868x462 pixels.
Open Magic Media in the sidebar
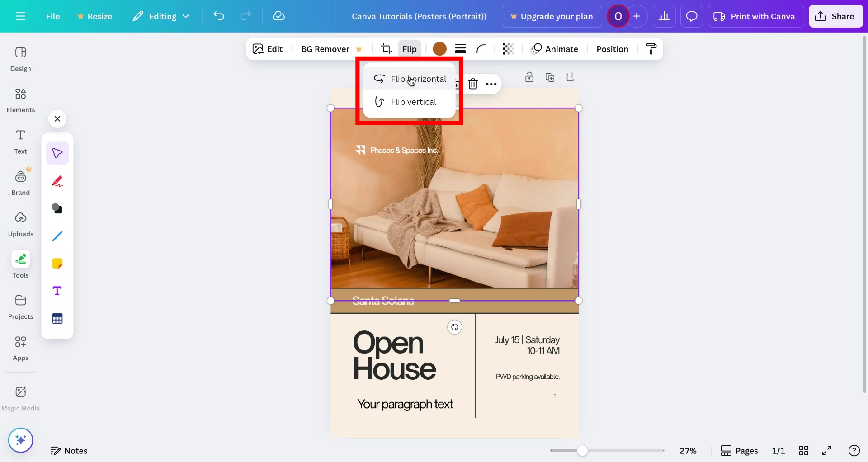(20, 397)
